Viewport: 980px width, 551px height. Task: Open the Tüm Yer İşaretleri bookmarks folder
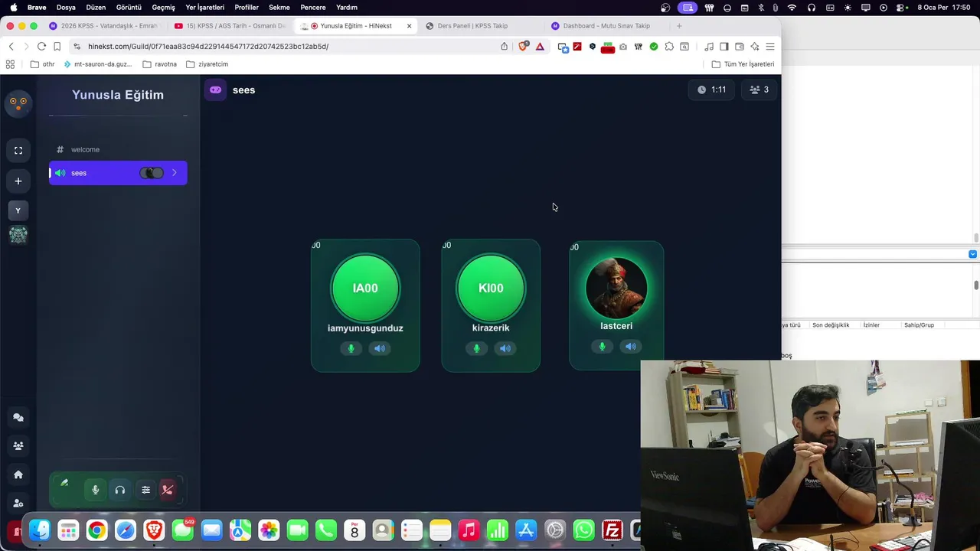[743, 64]
